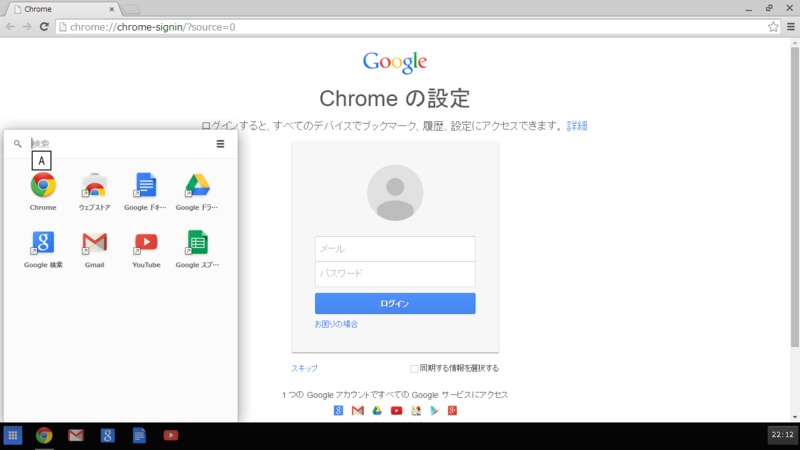
Task: Open a new tab with the new-tab button
Action: (131, 9)
